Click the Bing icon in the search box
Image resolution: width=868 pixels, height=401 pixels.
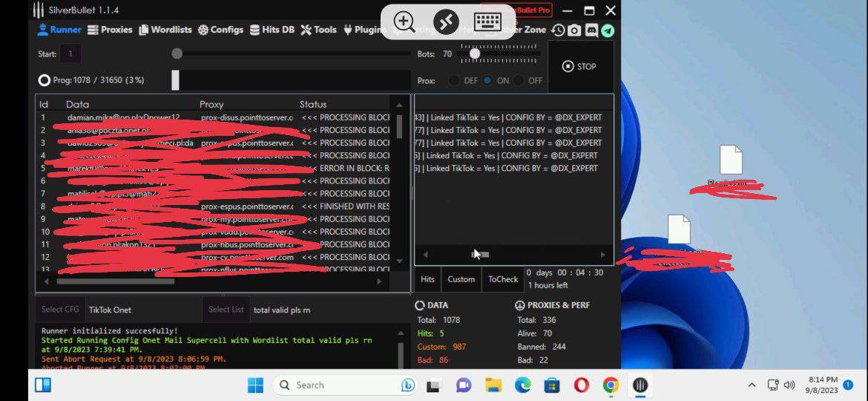408,385
